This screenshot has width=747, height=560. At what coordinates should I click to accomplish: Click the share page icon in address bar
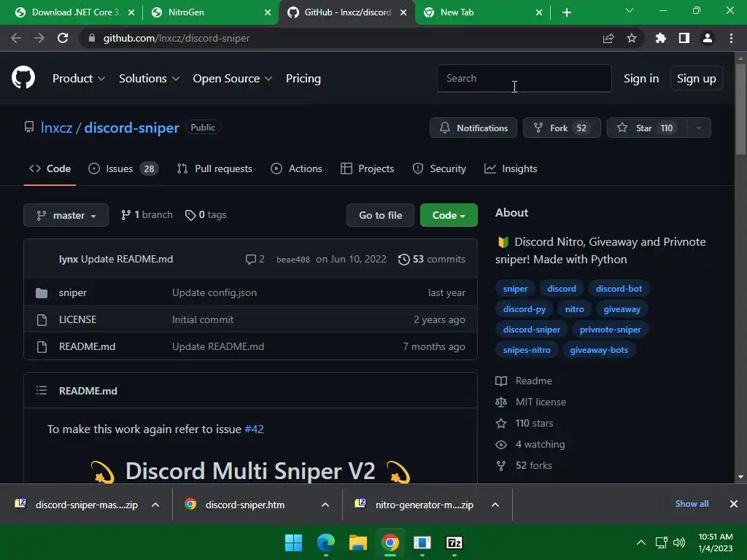608,38
